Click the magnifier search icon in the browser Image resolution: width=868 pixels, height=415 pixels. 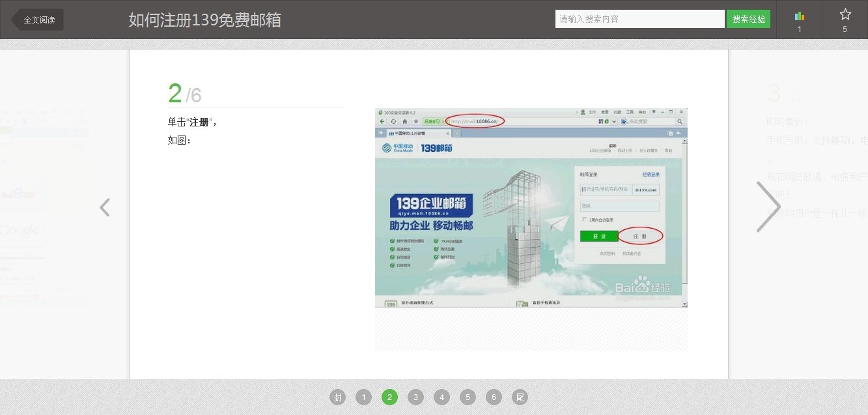[680, 120]
